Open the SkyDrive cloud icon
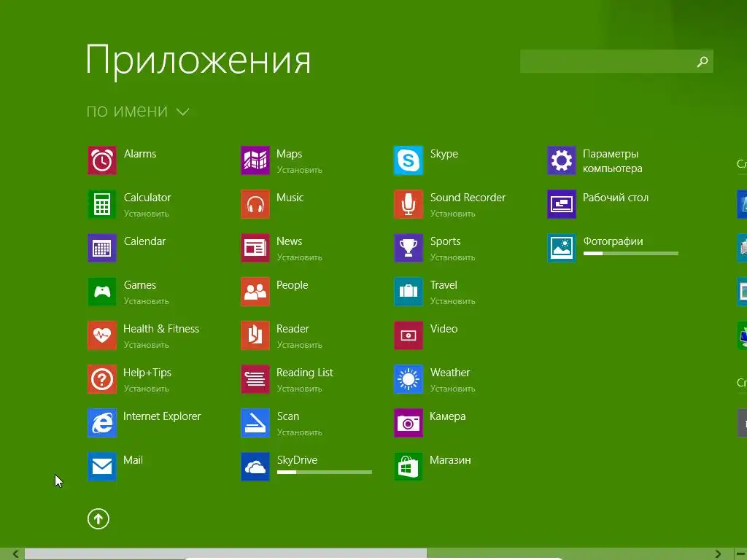This screenshot has height=560, width=747. coord(255,467)
